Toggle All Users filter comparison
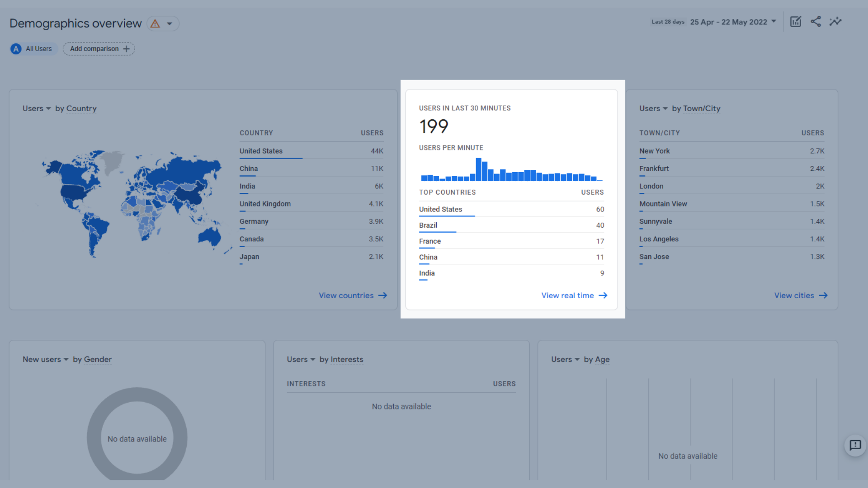Screen dimensions: 868x488 [32, 49]
